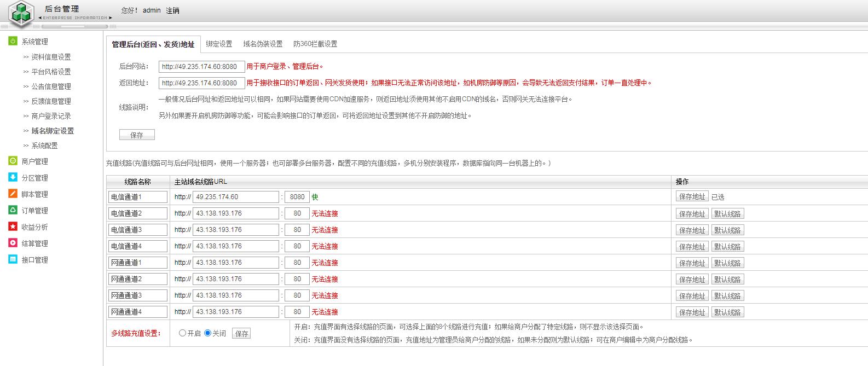Click 保存地址 for 电信通道2

(x=692, y=214)
